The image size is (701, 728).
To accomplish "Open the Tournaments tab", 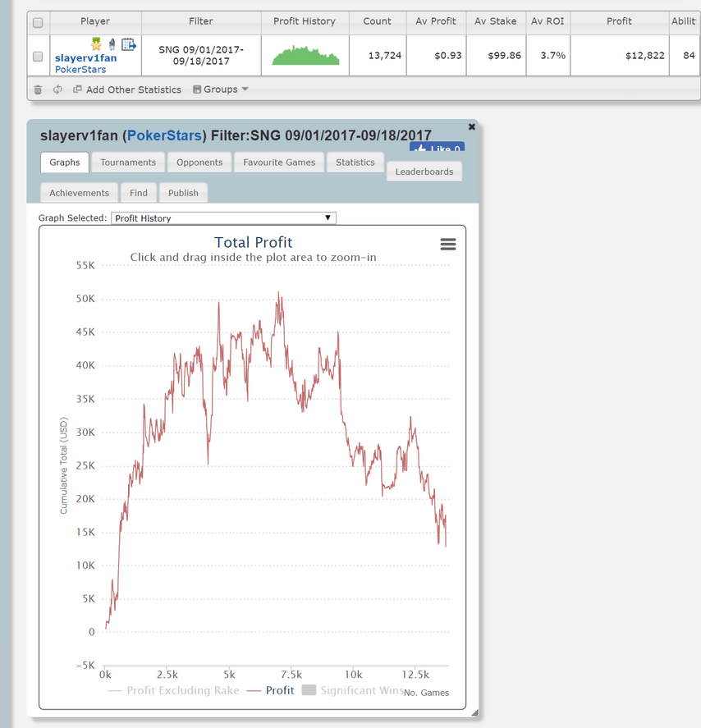I will 128,163.
